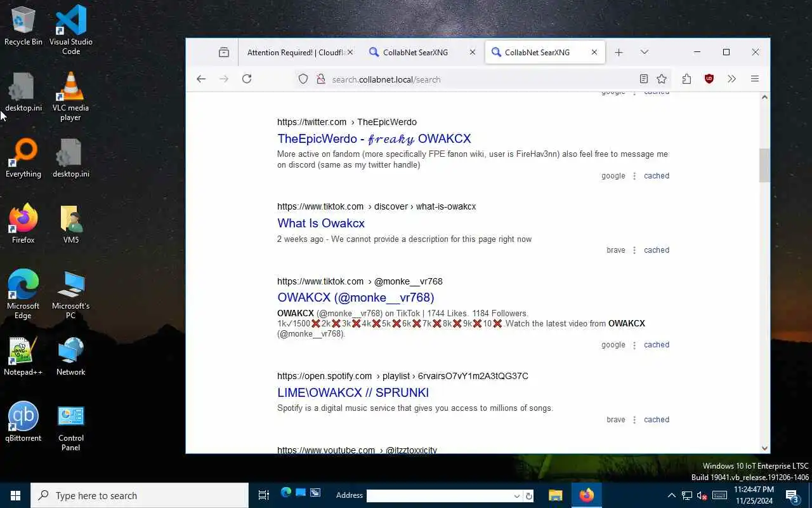
Task: Open the Recycle Bin desktop icon
Action: pos(23,26)
